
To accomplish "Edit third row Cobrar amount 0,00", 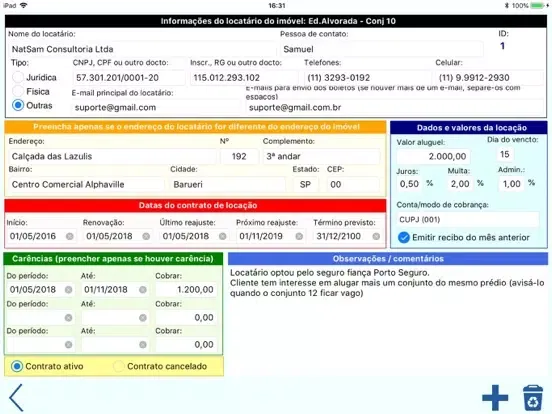I will [186, 344].
